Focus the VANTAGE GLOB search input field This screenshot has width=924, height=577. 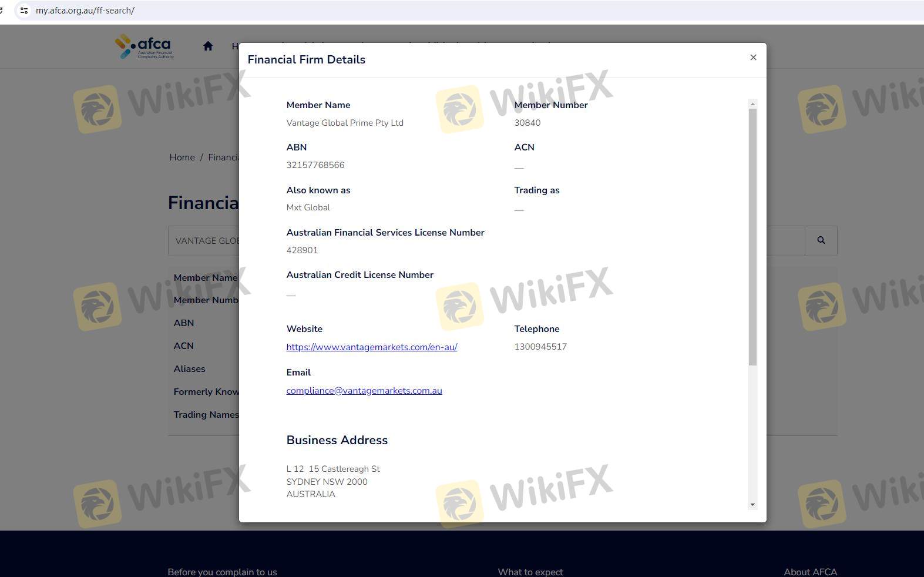206,241
